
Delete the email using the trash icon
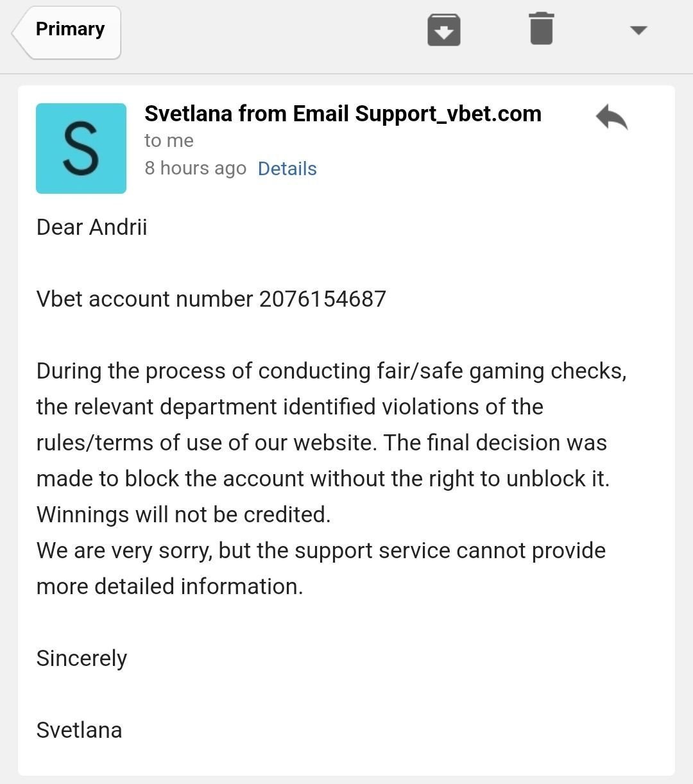542,29
